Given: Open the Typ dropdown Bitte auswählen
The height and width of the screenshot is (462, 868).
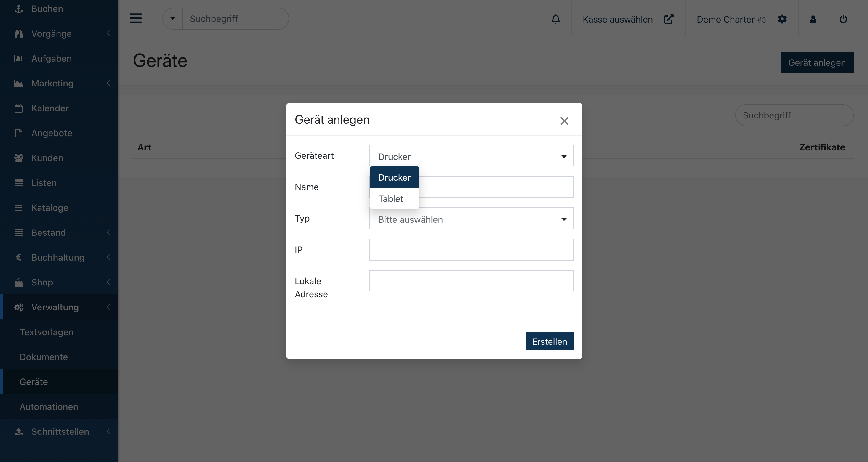Looking at the screenshot, I should [x=471, y=219].
